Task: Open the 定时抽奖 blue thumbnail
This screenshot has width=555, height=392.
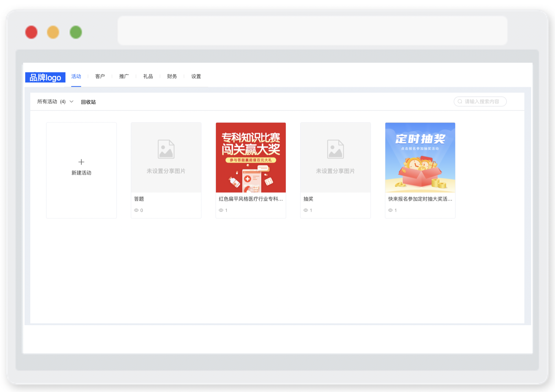Action: click(x=420, y=157)
